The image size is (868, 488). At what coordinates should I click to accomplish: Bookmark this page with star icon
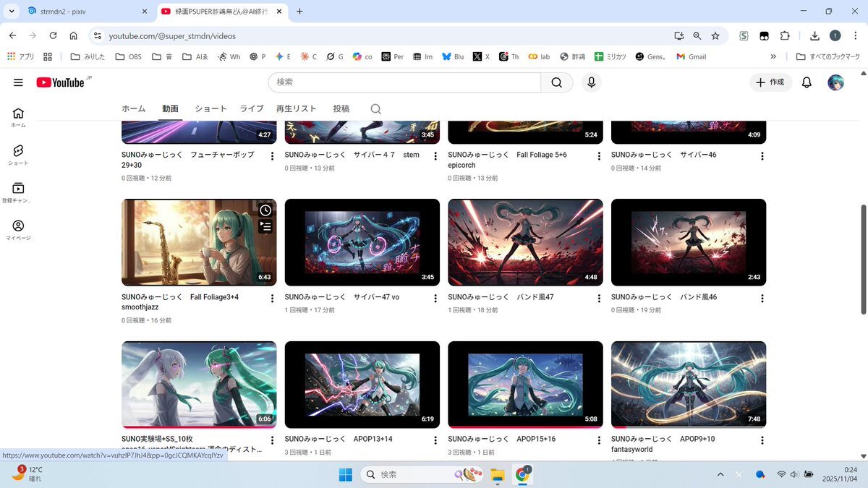715,35
